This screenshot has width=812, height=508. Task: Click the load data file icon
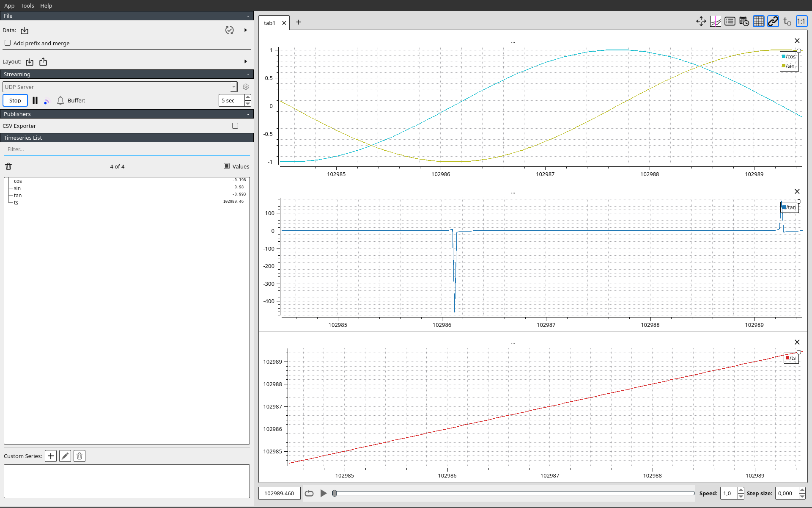coord(25,30)
